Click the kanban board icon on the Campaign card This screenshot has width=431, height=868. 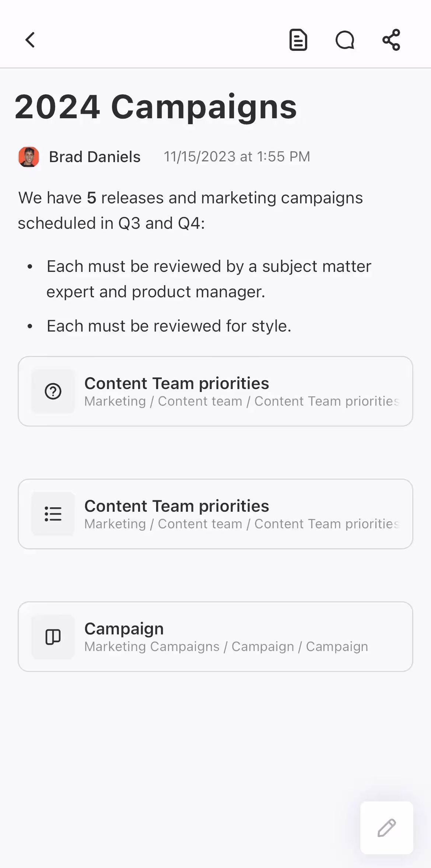53,636
